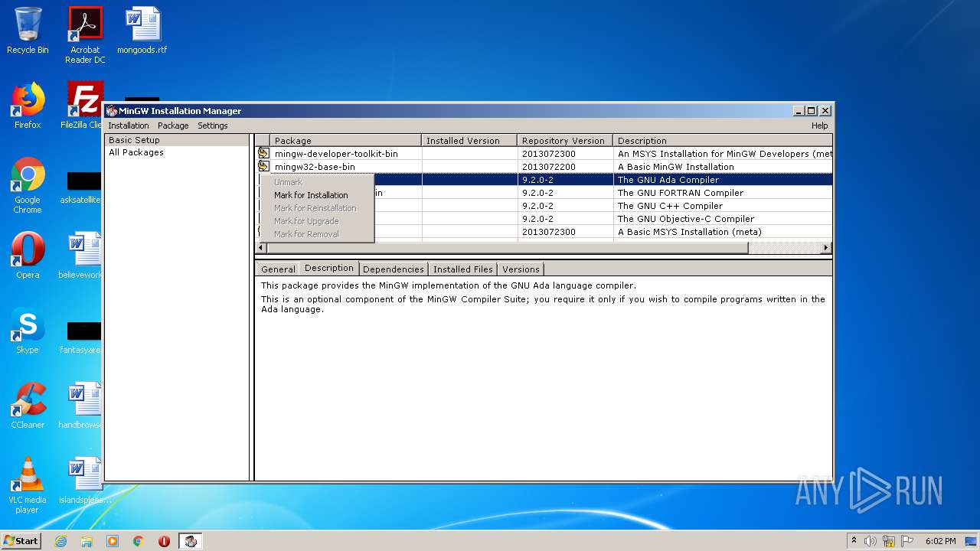Open Opera from the taskbar
Image resolution: width=980 pixels, height=551 pixels.
pos(164,541)
